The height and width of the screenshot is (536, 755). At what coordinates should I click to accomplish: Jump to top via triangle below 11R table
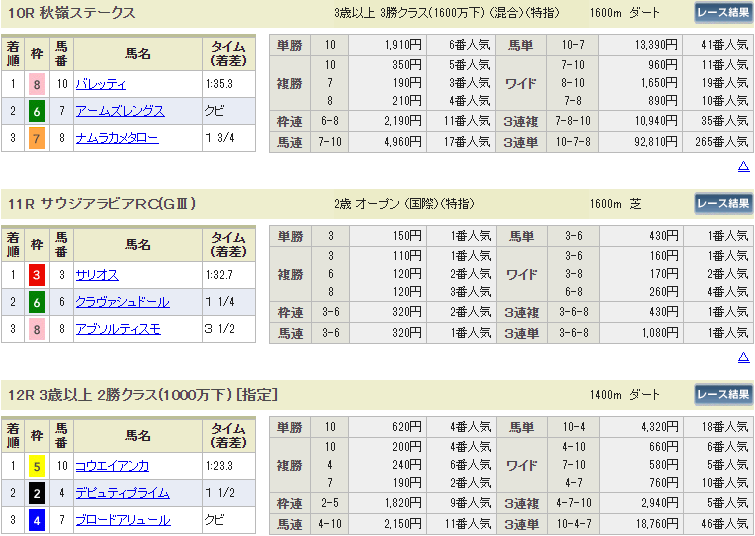coord(743,357)
